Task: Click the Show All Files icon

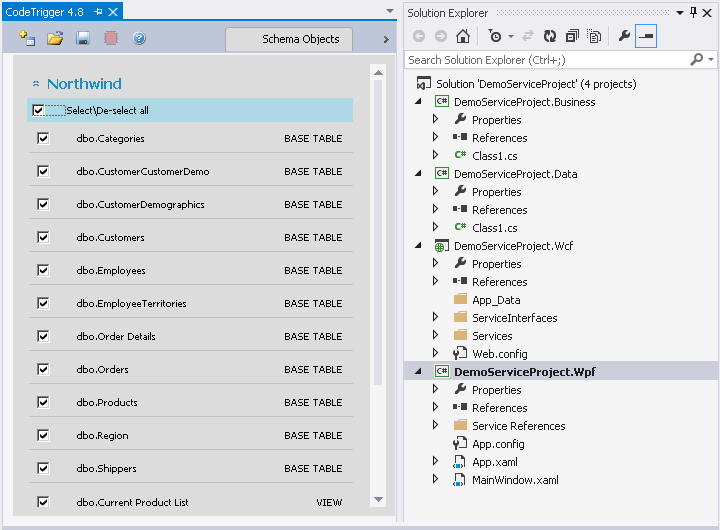Action: coord(595,36)
